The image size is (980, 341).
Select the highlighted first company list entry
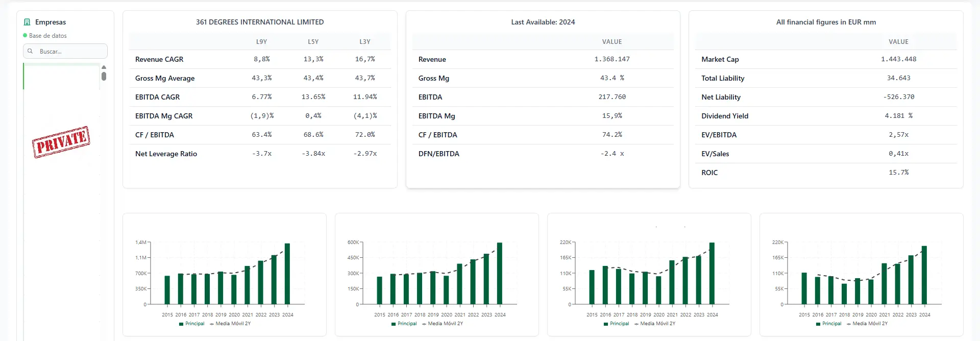tap(61, 77)
